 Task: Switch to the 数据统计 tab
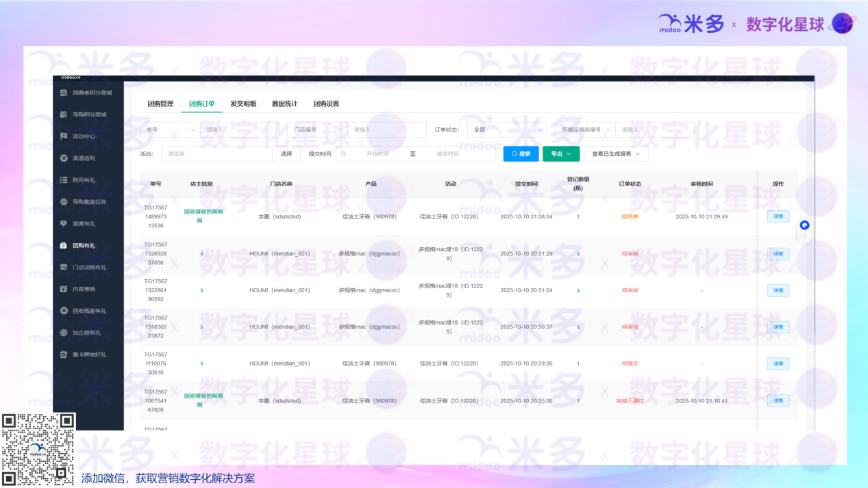[x=284, y=104]
